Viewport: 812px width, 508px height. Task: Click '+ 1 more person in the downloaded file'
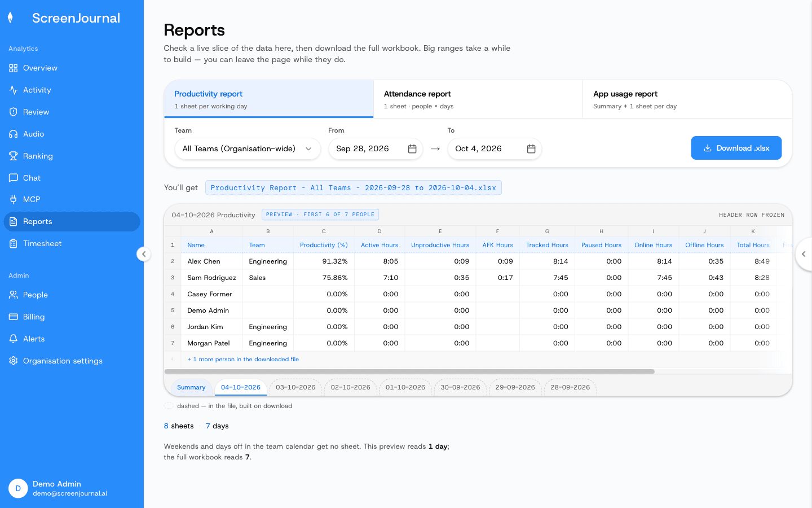pos(243,360)
